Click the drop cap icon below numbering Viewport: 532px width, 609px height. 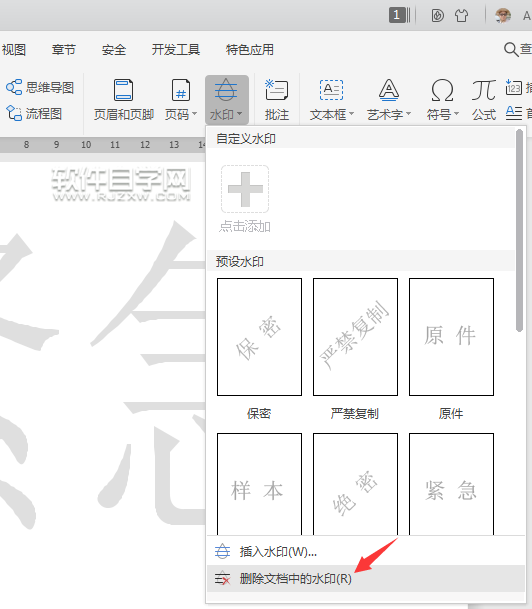(x=514, y=113)
